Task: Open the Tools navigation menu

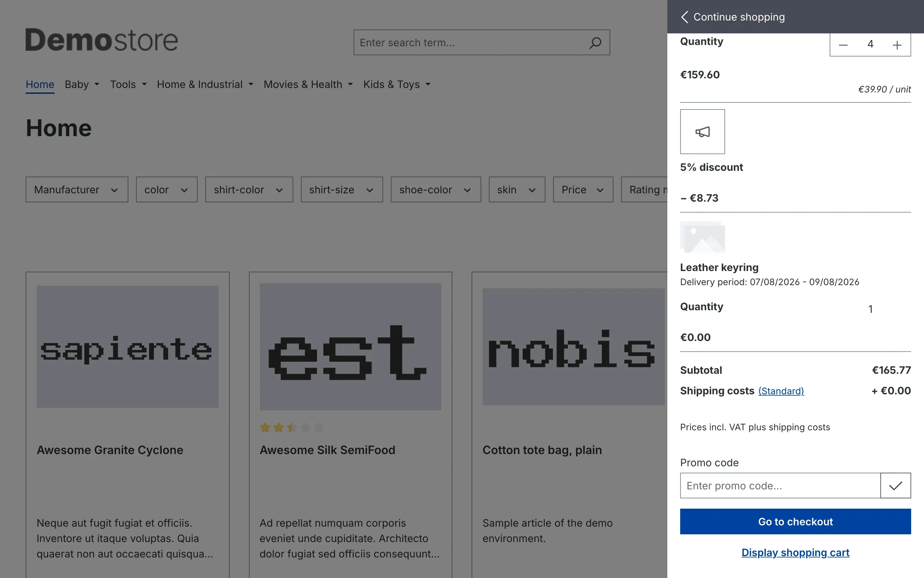Action: (128, 84)
